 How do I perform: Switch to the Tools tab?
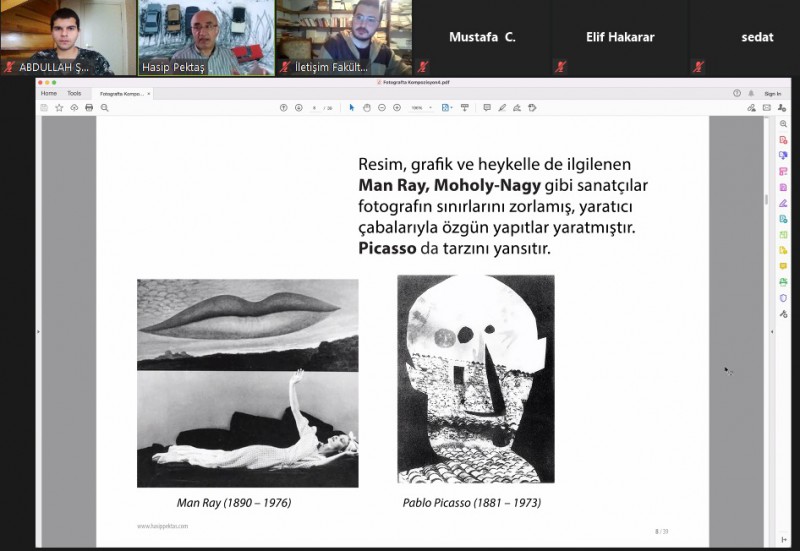point(74,93)
